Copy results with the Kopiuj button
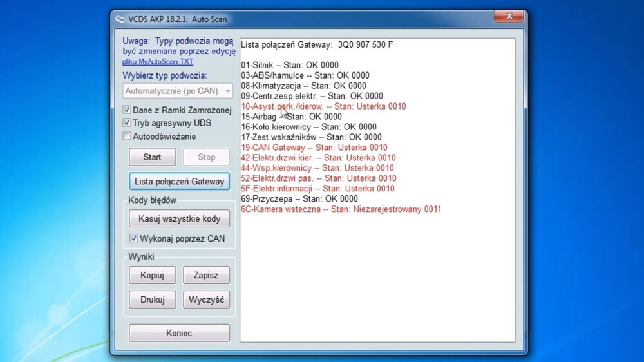Image resolution: width=644 pixels, height=362 pixels. 152,276
